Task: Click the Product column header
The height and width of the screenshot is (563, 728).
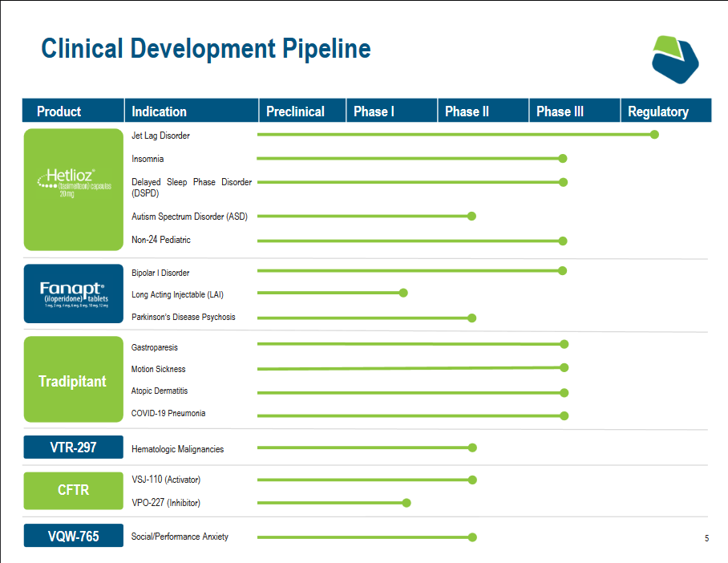Action: click(73, 111)
